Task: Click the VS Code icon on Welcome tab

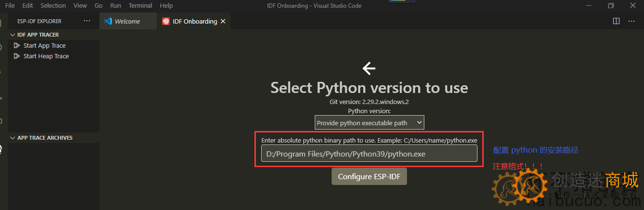Action: click(x=108, y=21)
